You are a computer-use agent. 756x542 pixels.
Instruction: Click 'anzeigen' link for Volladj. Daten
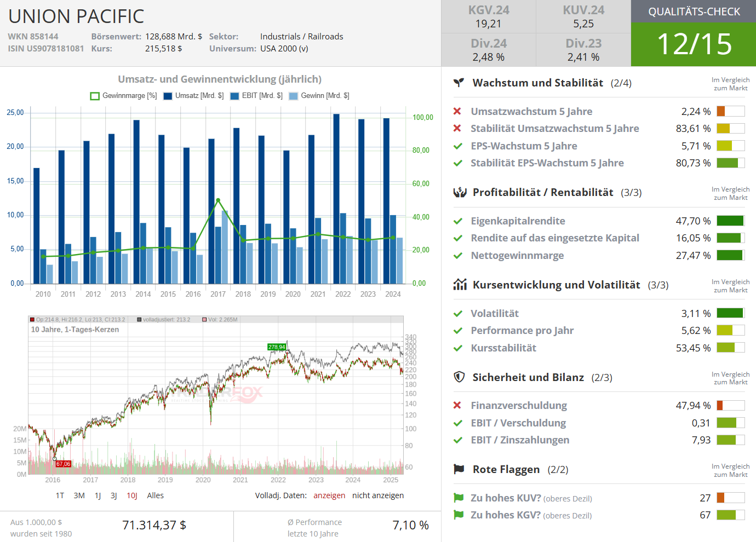pos(329,495)
